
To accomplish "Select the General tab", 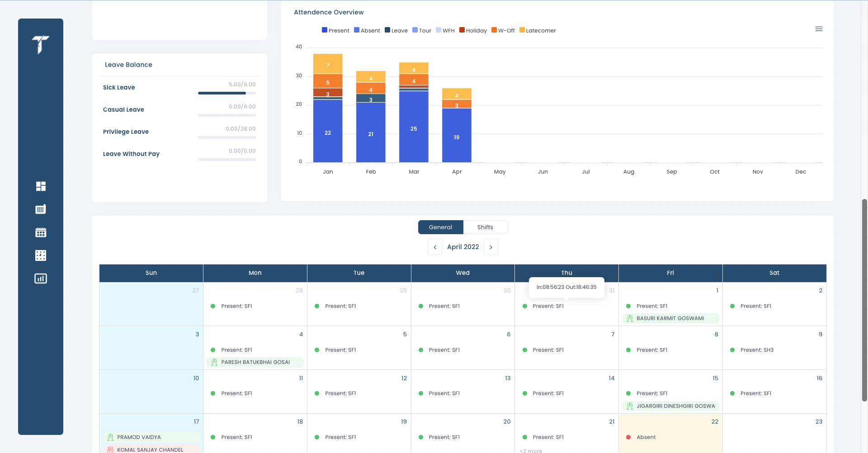I will point(440,227).
